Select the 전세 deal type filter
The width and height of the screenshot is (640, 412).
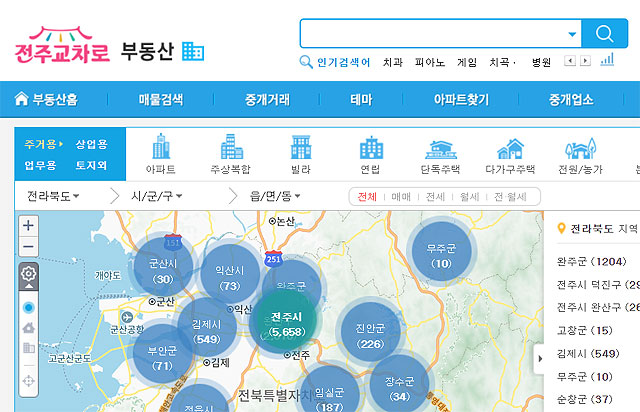pyautogui.click(x=435, y=197)
